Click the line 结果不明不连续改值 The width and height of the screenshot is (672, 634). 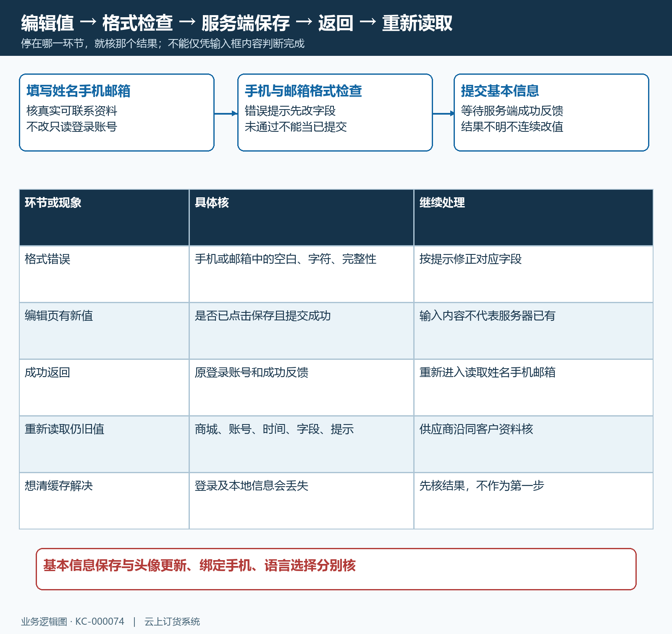click(512, 127)
